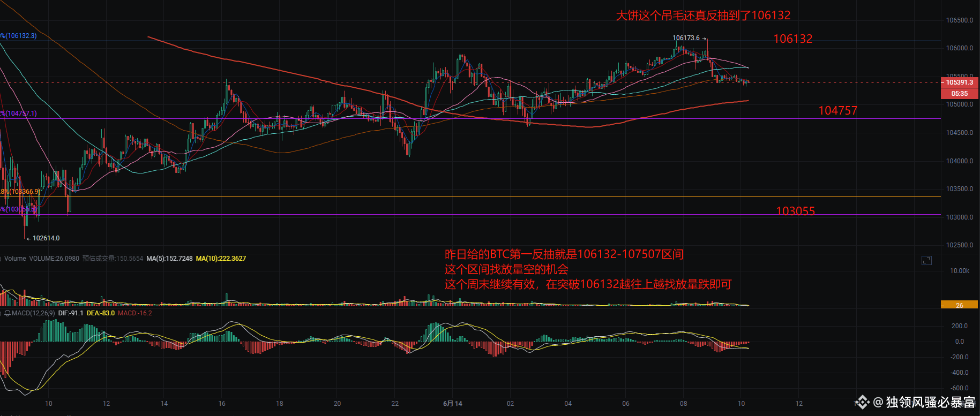This screenshot has height=416, width=980.
Task: Click the -200.0 MACD axis label
Action: point(959,357)
